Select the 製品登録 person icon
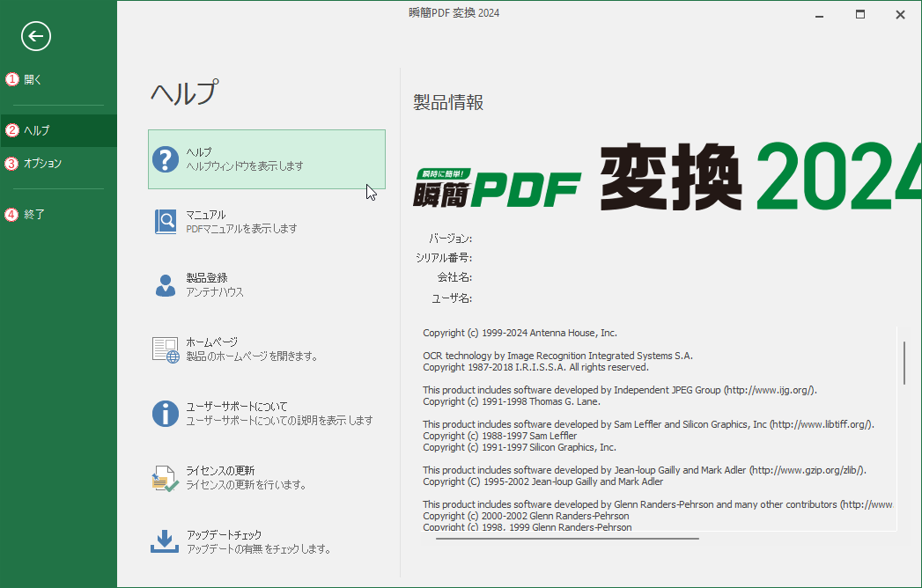The height and width of the screenshot is (588, 922). click(x=166, y=285)
